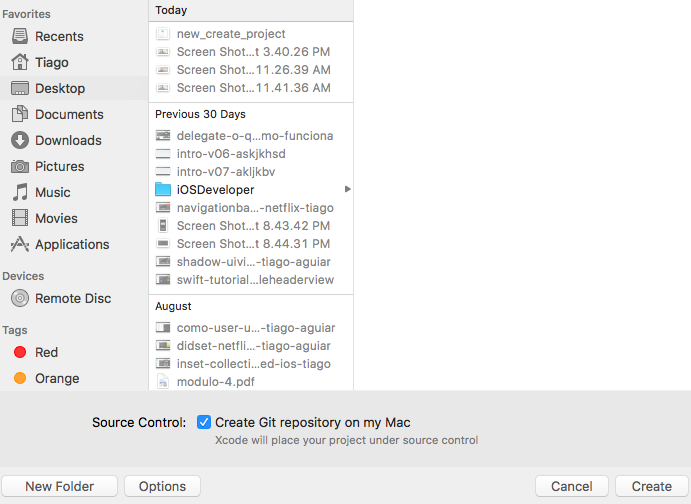The height and width of the screenshot is (504, 691).
Task: Select the Pictures camera icon
Action: [19, 167]
